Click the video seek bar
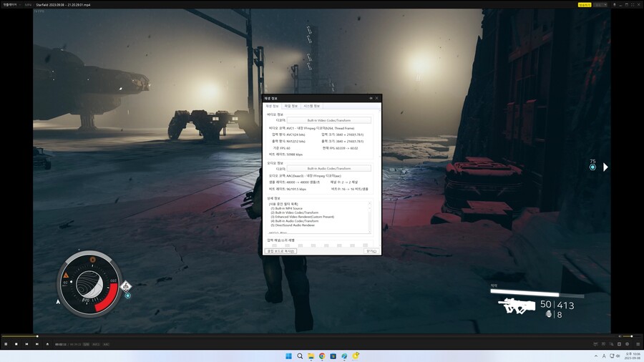This screenshot has width=644, height=362. click(x=286, y=336)
